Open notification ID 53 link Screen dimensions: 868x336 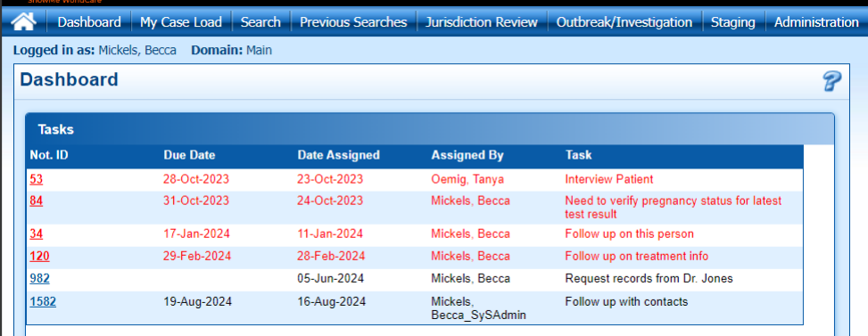(x=36, y=179)
